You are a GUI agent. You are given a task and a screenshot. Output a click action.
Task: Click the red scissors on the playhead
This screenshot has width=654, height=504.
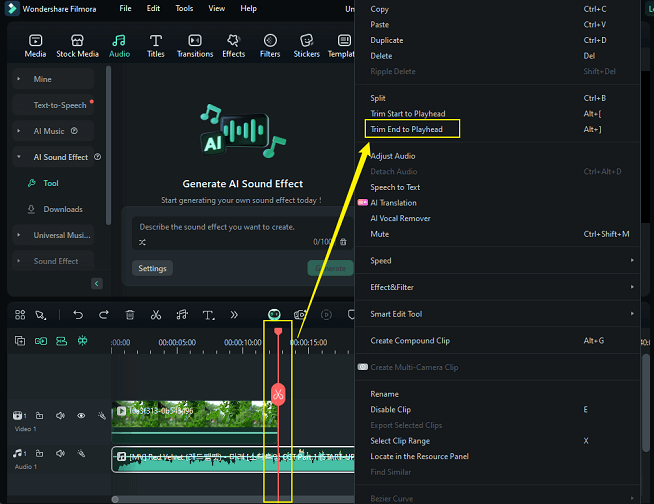click(x=278, y=394)
